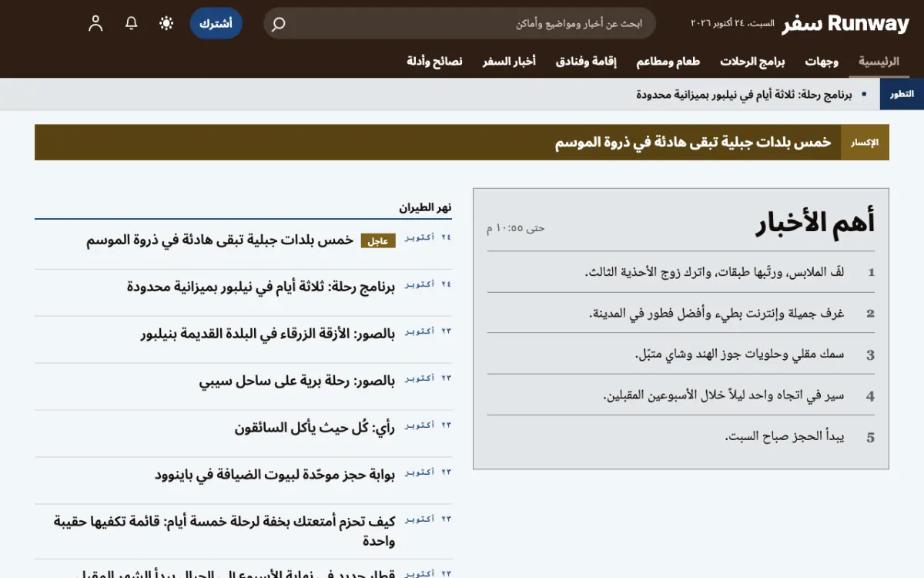Open banner headline خمس بلدات جبلية

693,143
